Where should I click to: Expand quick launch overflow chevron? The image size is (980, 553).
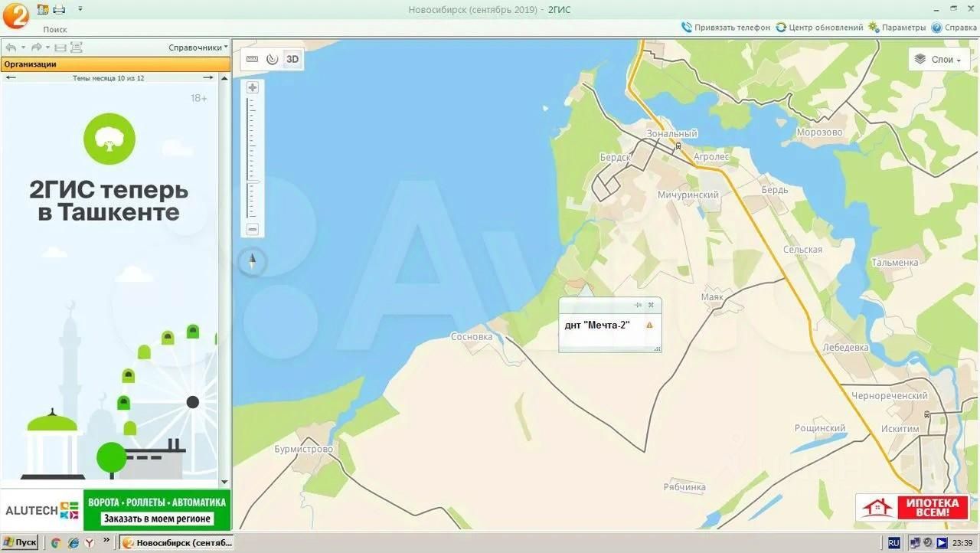(105, 540)
